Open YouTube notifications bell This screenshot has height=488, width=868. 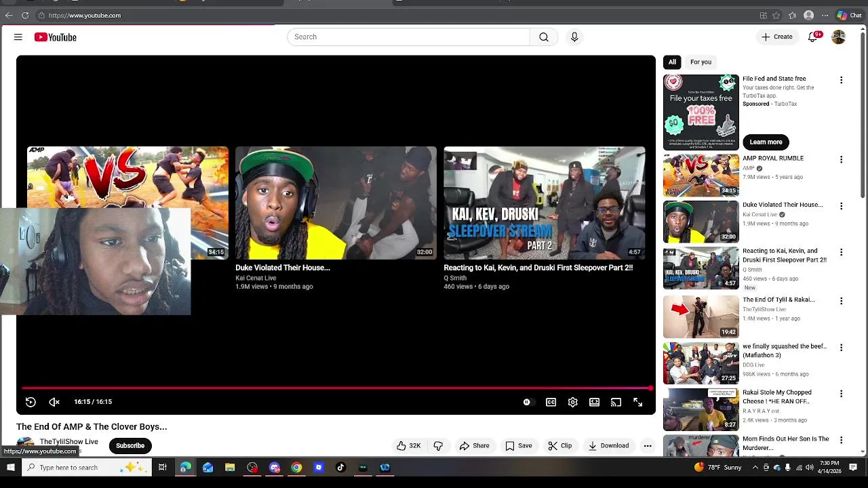(812, 37)
